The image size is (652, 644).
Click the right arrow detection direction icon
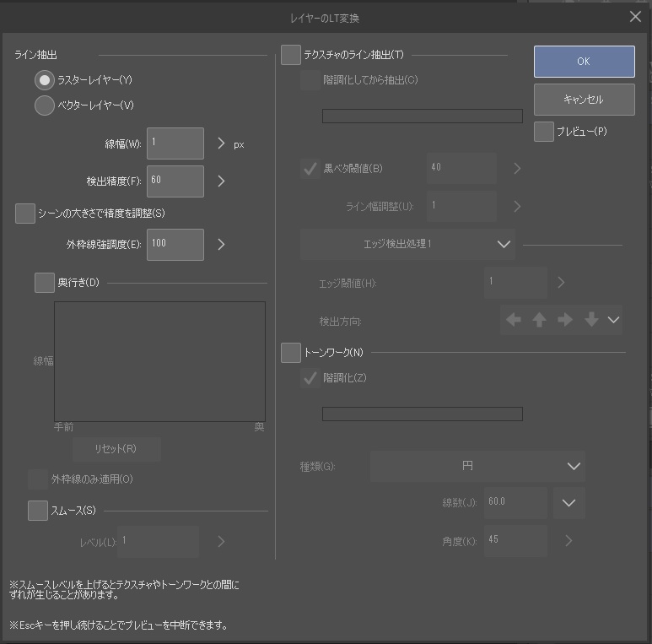[x=565, y=320]
